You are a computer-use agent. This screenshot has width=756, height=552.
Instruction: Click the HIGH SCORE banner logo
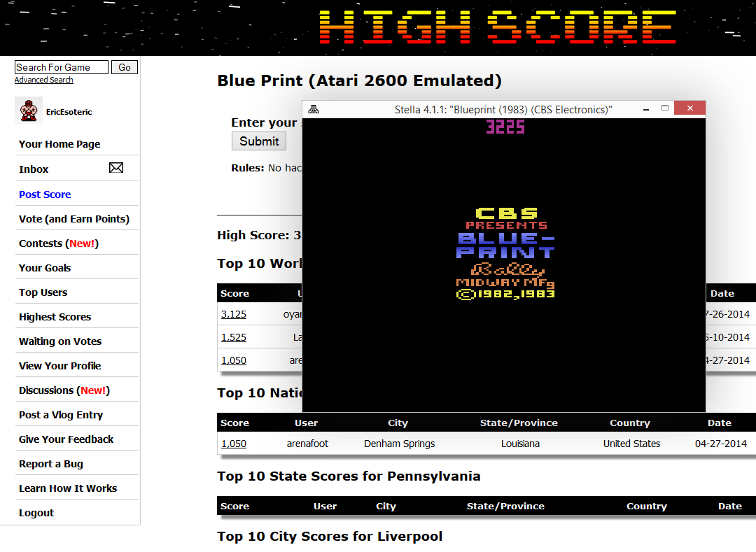click(498, 27)
